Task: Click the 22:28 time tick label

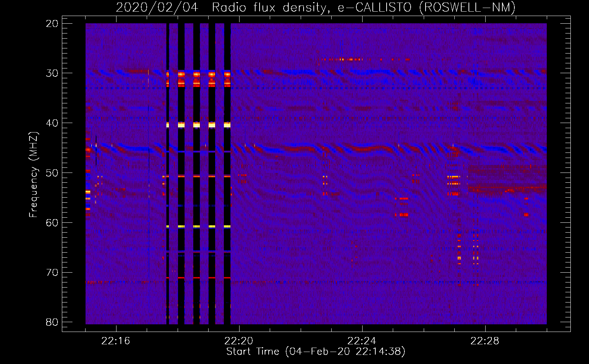Action: click(485, 341)
